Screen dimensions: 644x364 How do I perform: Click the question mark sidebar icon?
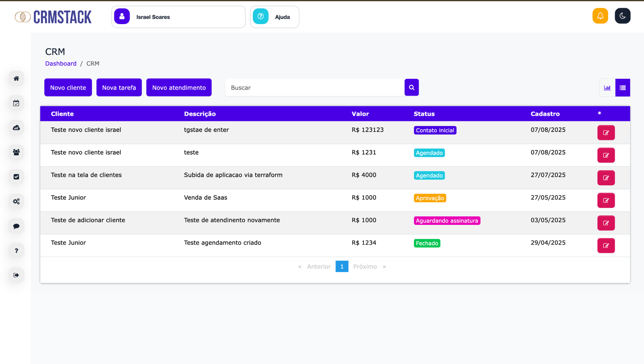click(16, 251)
